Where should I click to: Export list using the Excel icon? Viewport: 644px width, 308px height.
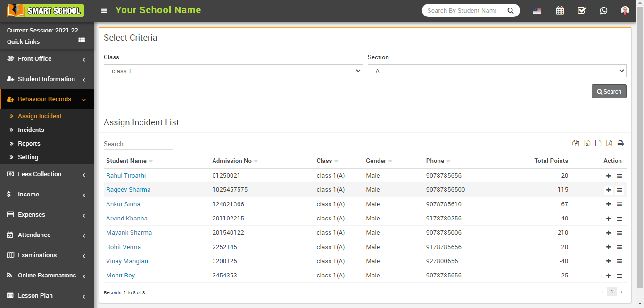(x=587, y=144)
